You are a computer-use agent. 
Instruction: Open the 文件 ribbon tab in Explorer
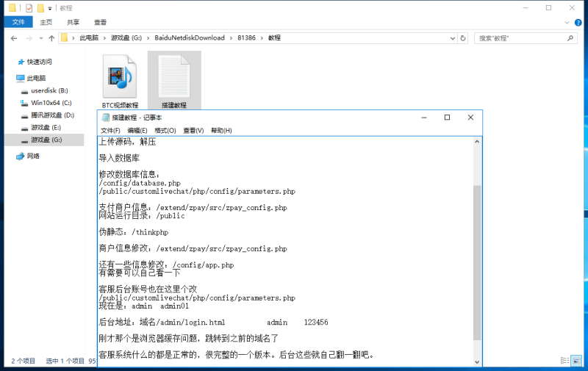pyautogui.click(x=18, y=22)
